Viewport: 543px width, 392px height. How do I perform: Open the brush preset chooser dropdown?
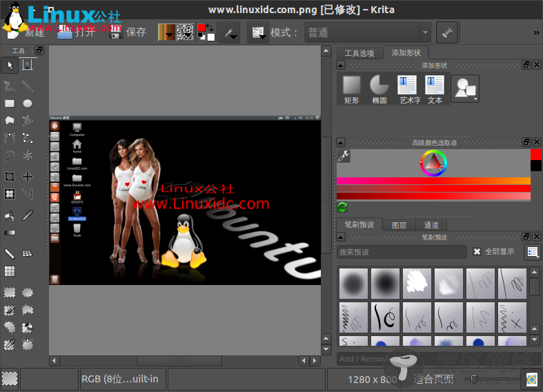click(258, 33)
